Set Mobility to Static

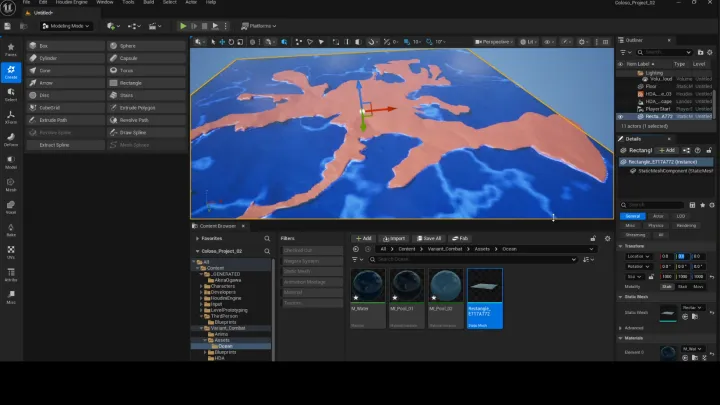tap(667, 287)
